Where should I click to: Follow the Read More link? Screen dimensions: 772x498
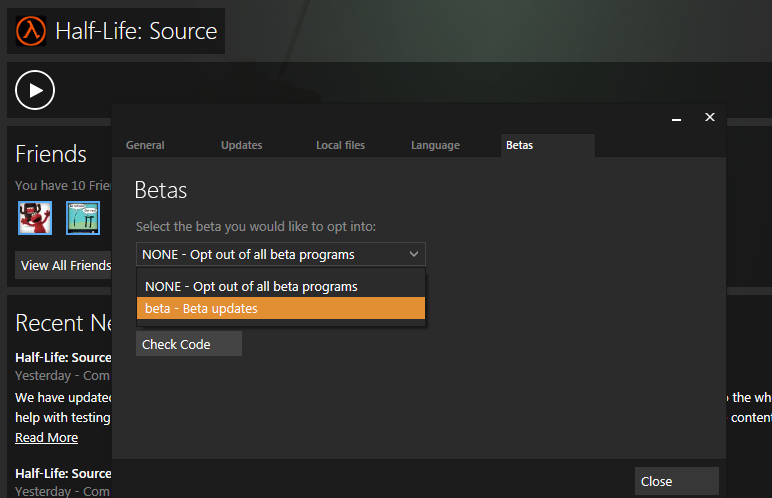click(46, 437)
